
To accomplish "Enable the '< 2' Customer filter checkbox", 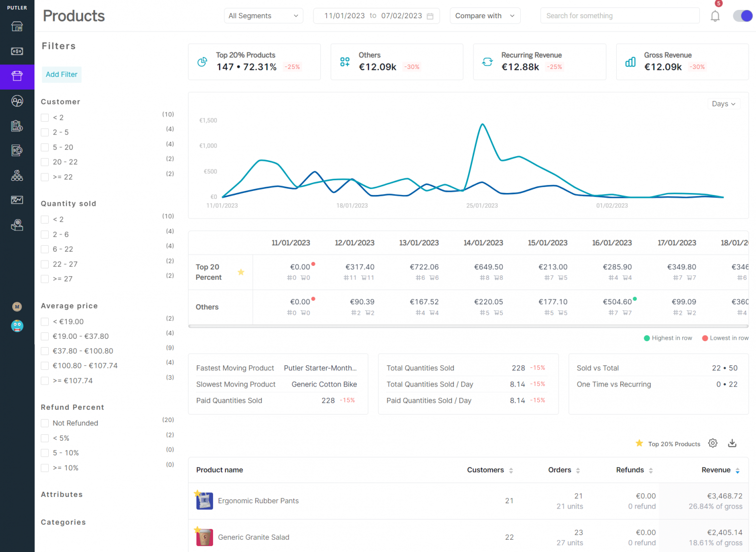I will [44, 117].
